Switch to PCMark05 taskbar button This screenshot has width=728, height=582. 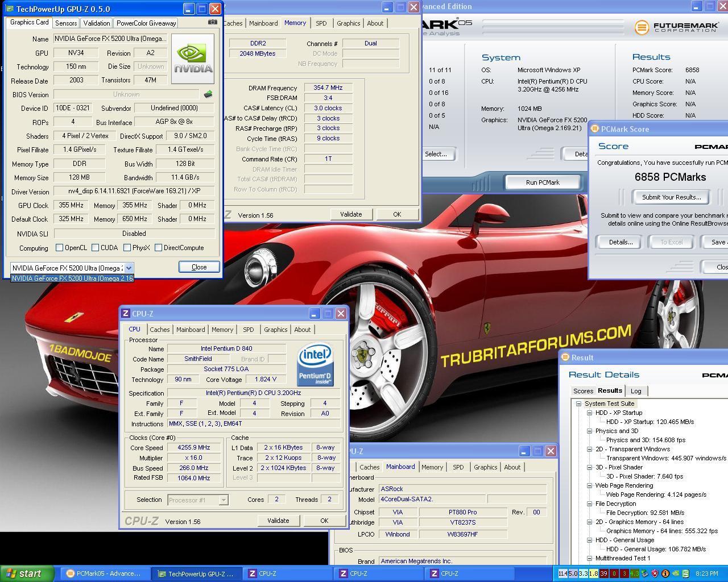point(105,573)
